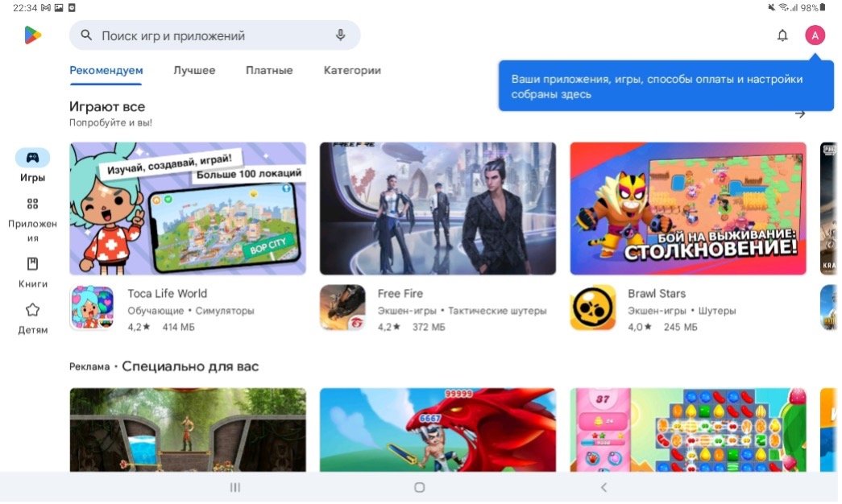The image size is (842, 504).
Task: Tap the Brawl Stars app icon
Action: (x=593, y=308)
